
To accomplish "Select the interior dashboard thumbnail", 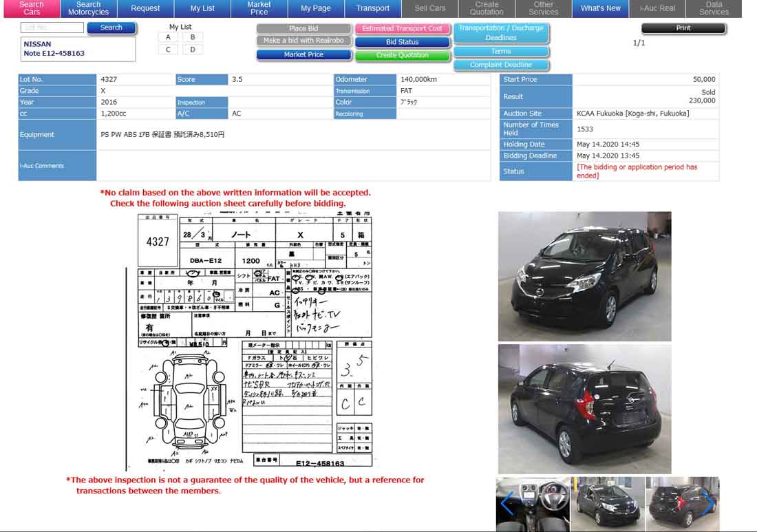I will (533, 504).
